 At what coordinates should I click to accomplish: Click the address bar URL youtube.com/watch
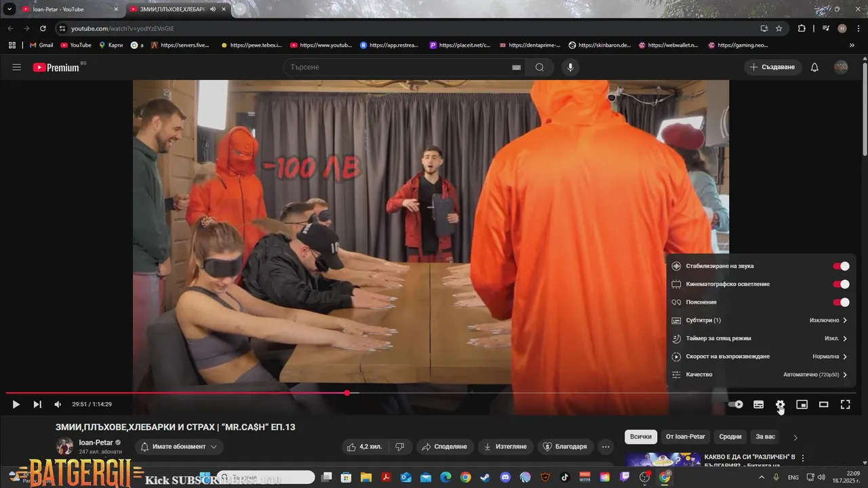click(x=123, y=28)
